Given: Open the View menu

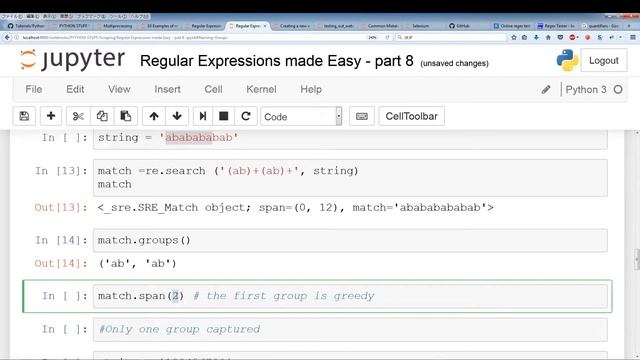Looking at the screenshot, I should (119, 89).
